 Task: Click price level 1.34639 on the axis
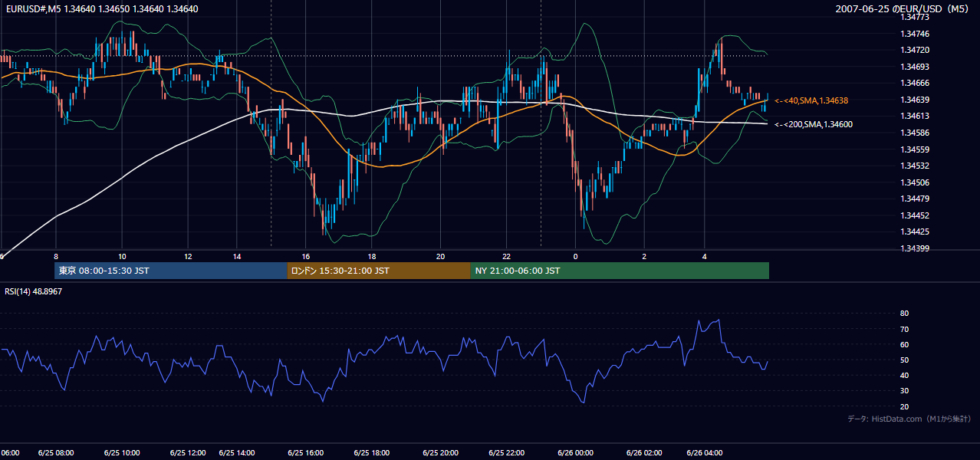(x=916, y=100)
